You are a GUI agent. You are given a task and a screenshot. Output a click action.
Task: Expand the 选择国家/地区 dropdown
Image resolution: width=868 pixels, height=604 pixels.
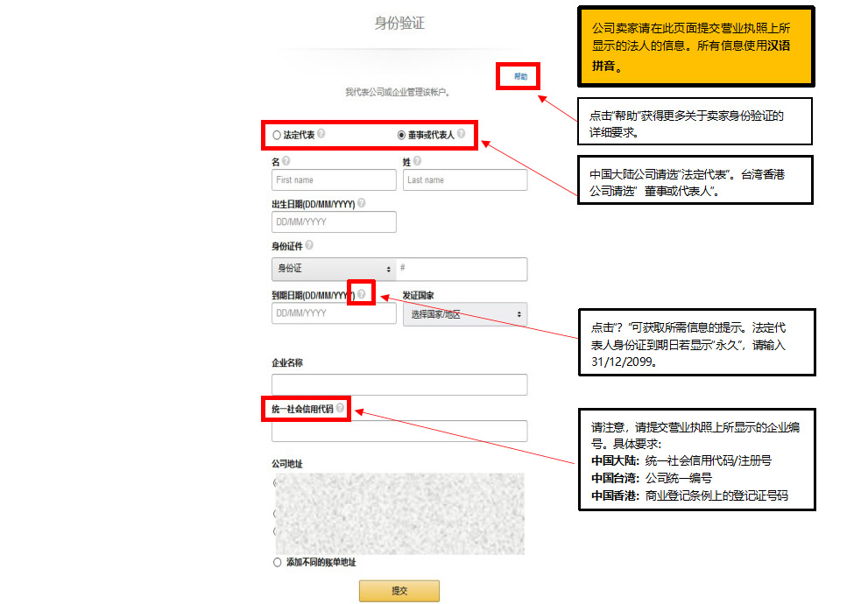464,313
